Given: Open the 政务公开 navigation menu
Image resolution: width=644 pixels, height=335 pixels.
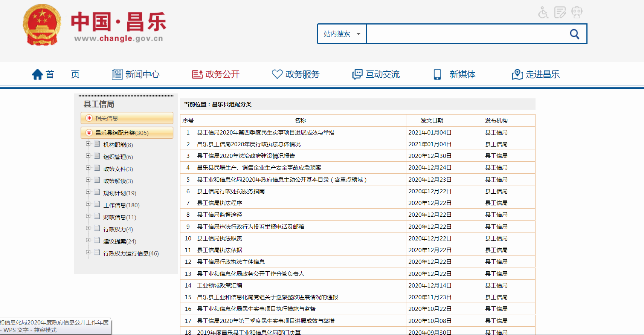Looking at the screenshot, I should click(216, 75).
